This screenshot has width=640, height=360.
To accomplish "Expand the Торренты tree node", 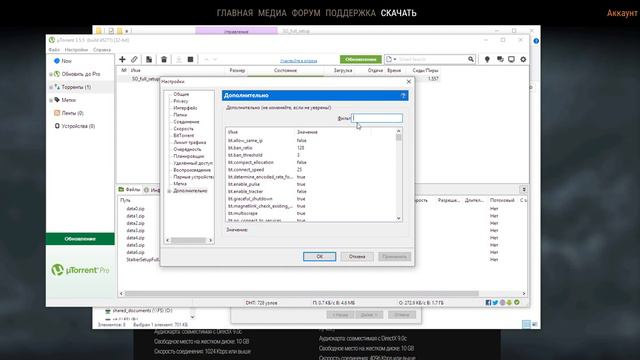I will point(51,87).
